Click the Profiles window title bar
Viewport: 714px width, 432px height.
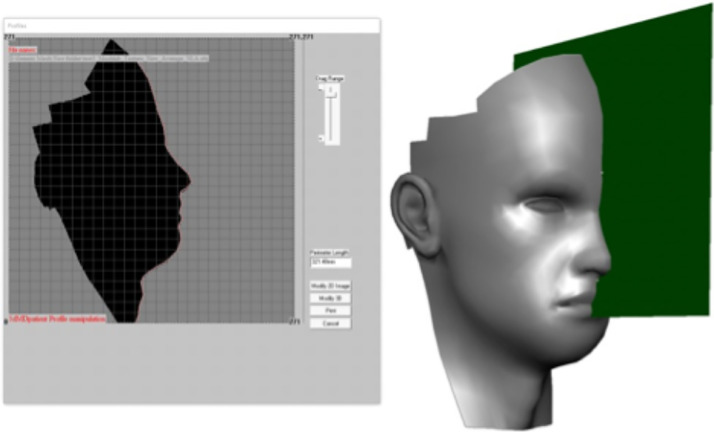[192, 25]
